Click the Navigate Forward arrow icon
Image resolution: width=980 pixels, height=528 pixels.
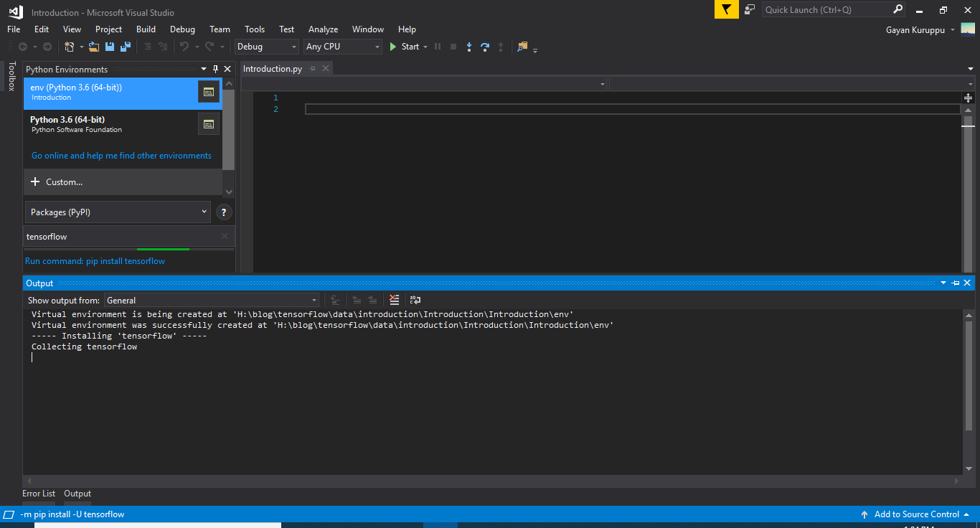(x=47, y=47)
